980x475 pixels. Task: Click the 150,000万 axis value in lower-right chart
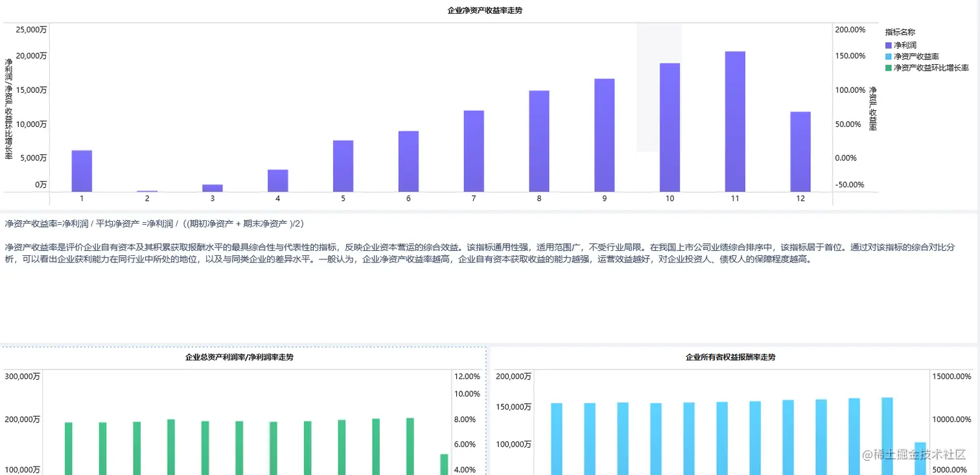513,406
